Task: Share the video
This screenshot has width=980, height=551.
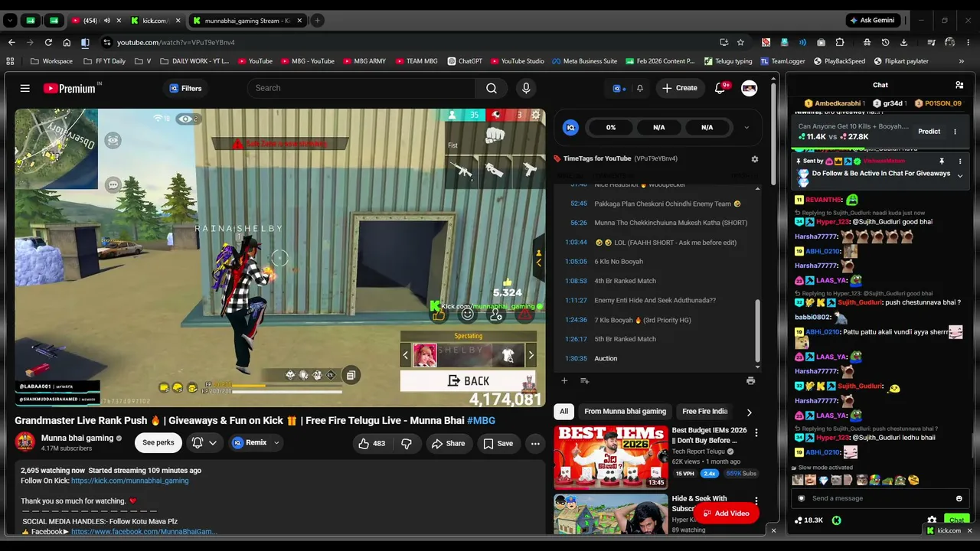Action: pos(448,443)
